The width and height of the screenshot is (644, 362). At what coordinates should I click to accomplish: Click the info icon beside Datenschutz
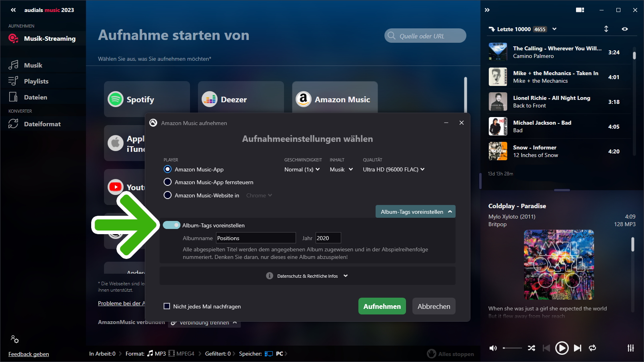(x=270, y=276)
